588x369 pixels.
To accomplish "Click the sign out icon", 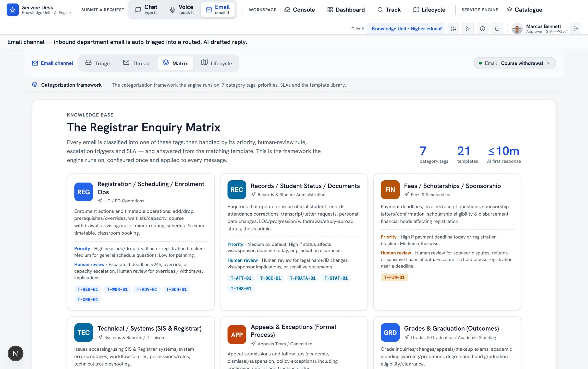I will [576, 29].
